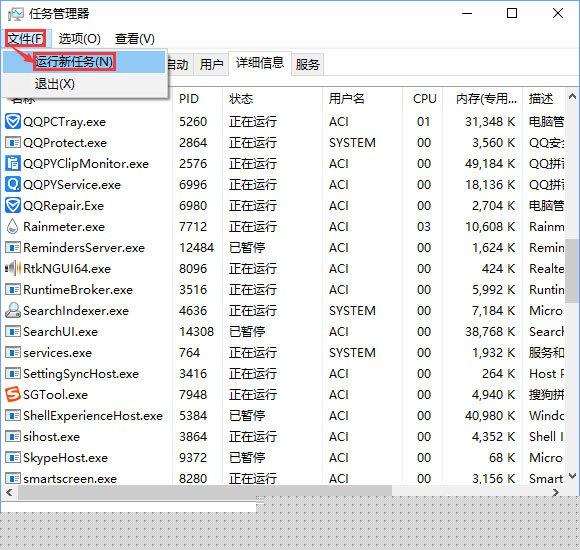Image resolution: width=580 pixels, height=550 pixels.
Task: Click PID value 14308
Action: coord(196,331)
